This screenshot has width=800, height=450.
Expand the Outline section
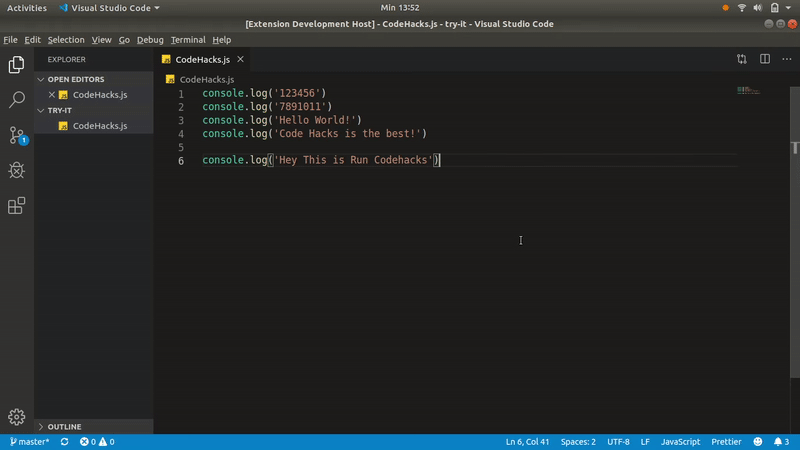tap(94, 427)
